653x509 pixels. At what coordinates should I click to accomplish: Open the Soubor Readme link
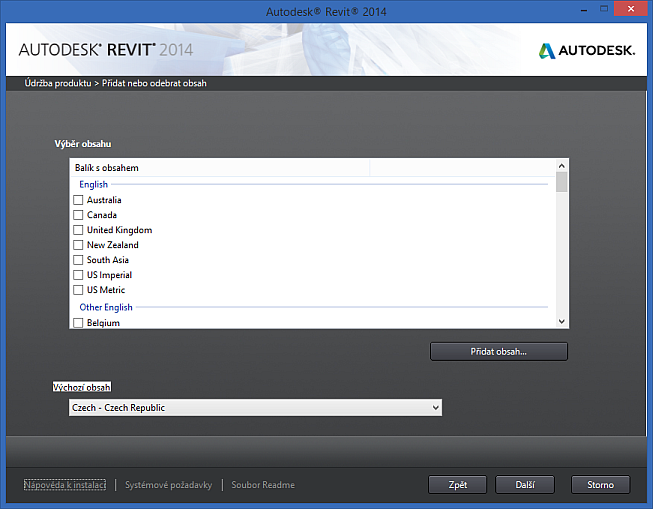263,485
